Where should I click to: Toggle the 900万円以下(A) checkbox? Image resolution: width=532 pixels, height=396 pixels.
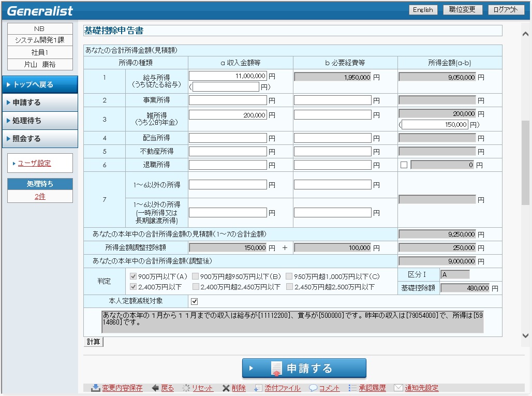coord(134,276)
